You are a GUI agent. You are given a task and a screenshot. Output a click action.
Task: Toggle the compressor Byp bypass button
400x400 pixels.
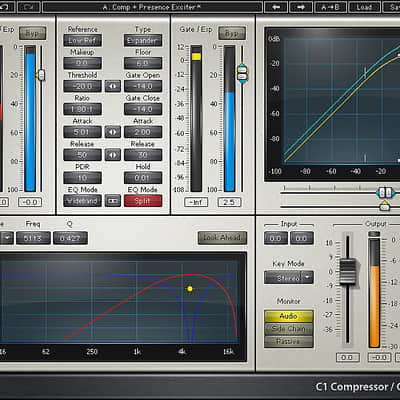coord(32,34)
